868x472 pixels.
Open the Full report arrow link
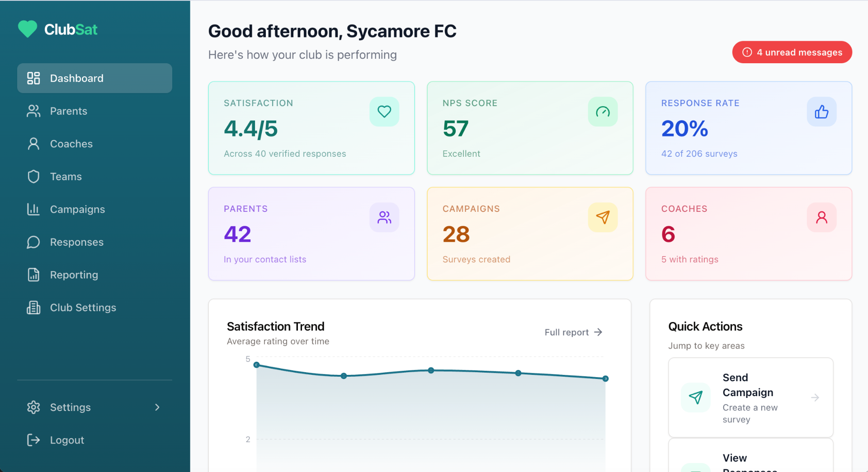pos(598,332)
